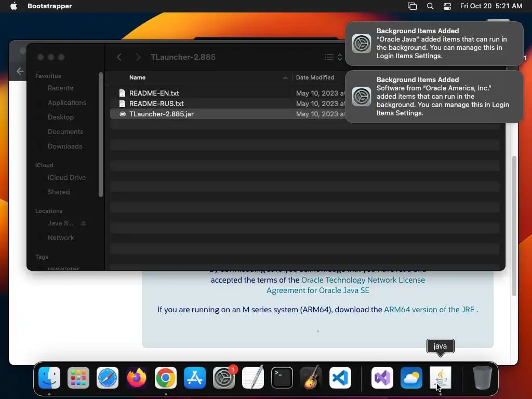Toggle the Name column sort order arrow
The height and width of the screenshot is (399, 532).
[285, 78]
